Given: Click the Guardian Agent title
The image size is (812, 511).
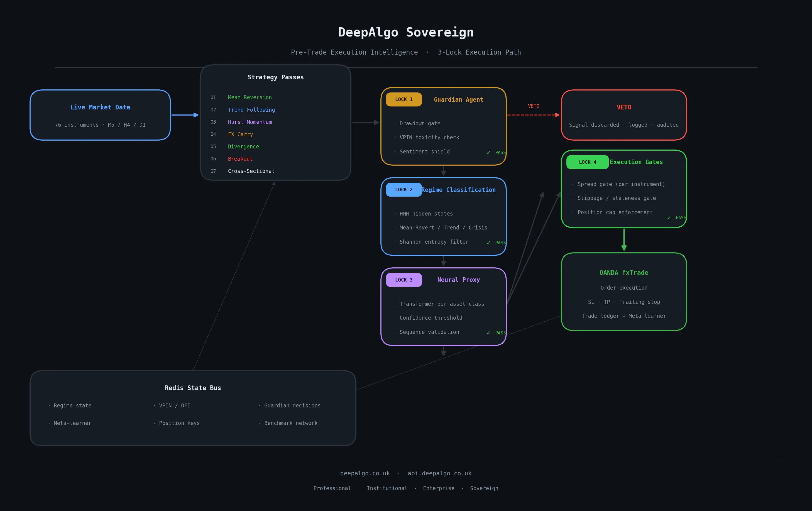Looking at the screenshot, I should (x=458, y=99).
